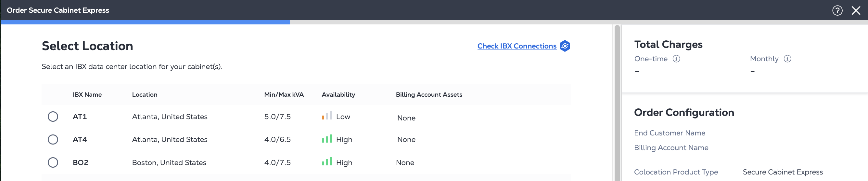The height and width of the screenshot is (181, 868).
Task: Show info for Monthly charges
Action: pos(787,59)
